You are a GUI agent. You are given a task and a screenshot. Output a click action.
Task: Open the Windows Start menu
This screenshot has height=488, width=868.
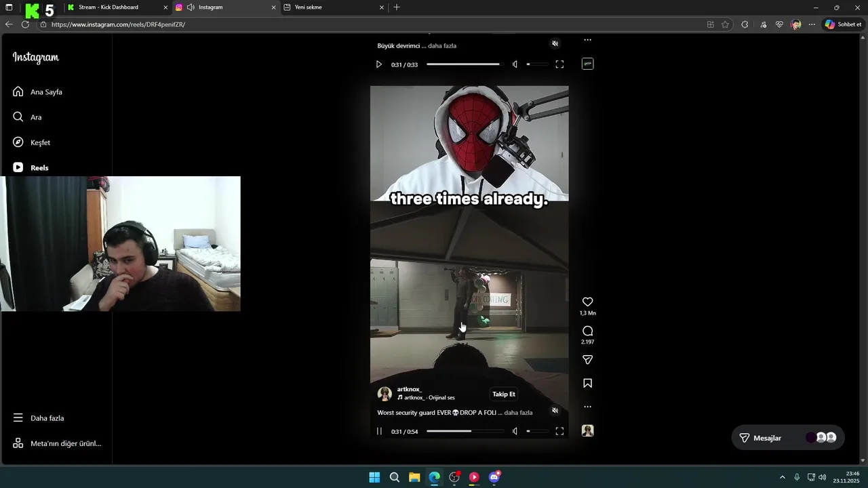[x=374, y=477]
